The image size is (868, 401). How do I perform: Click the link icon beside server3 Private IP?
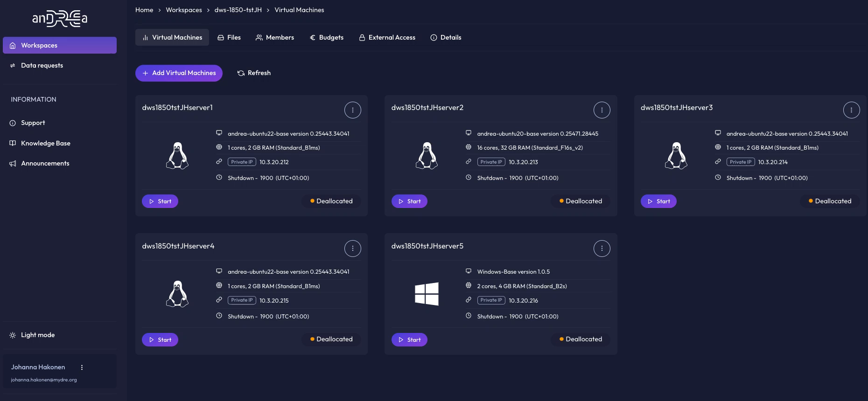pos(718,161)
